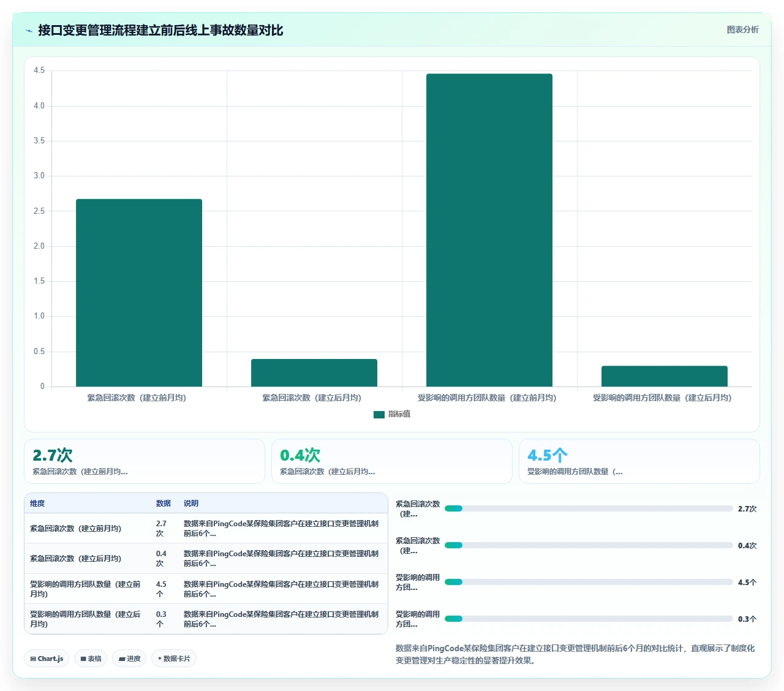
Task: Click the Chart.js tag icon
Action: click(33, 659)
